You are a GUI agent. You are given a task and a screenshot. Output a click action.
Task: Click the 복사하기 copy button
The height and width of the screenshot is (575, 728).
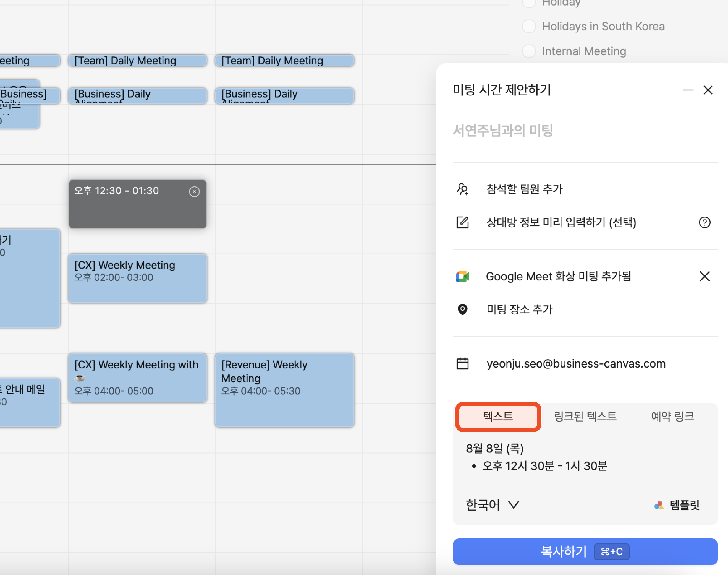coord(585,551)
